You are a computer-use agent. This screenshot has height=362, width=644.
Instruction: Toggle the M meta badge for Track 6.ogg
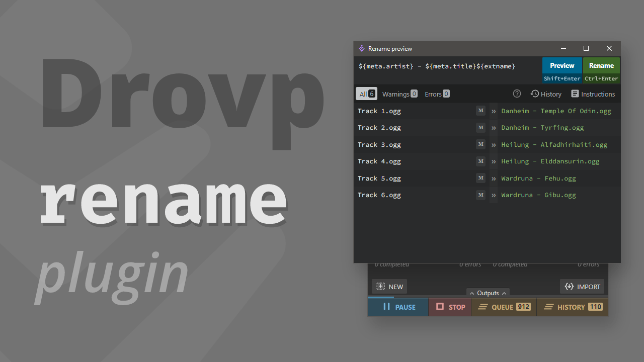480,195
